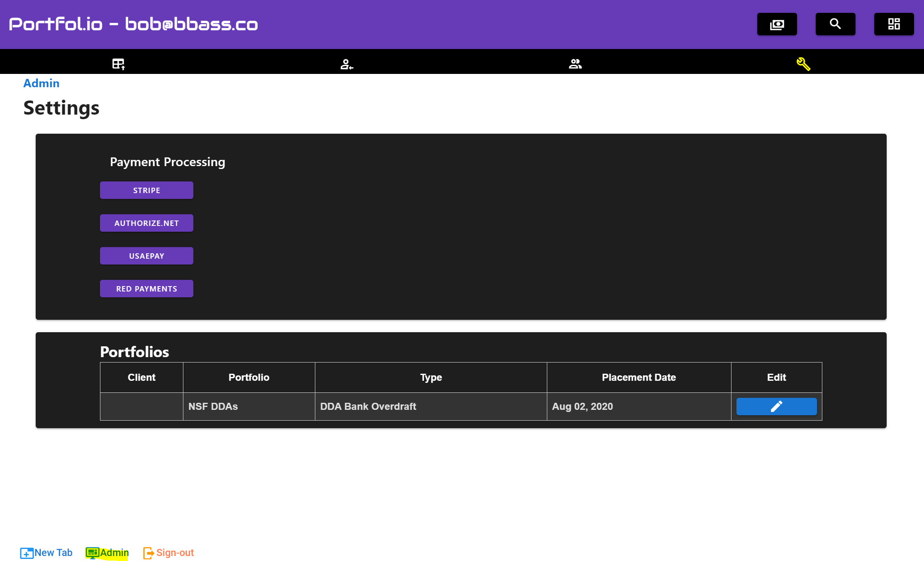Click the New Tab link

tap(46, 553)
